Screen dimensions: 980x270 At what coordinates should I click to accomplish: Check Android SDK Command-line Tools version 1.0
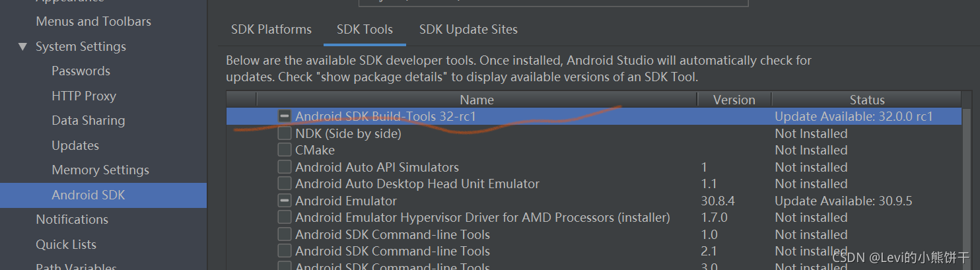[285, 234]
